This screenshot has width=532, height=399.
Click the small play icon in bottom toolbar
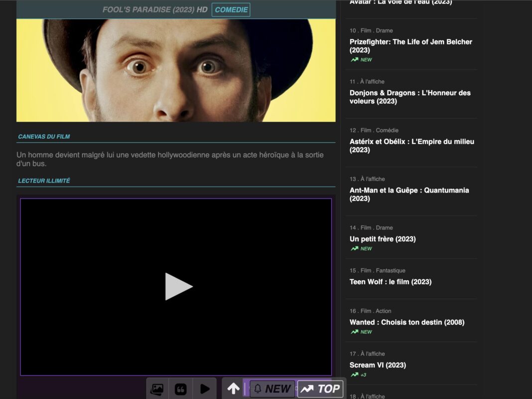point(205,389)
